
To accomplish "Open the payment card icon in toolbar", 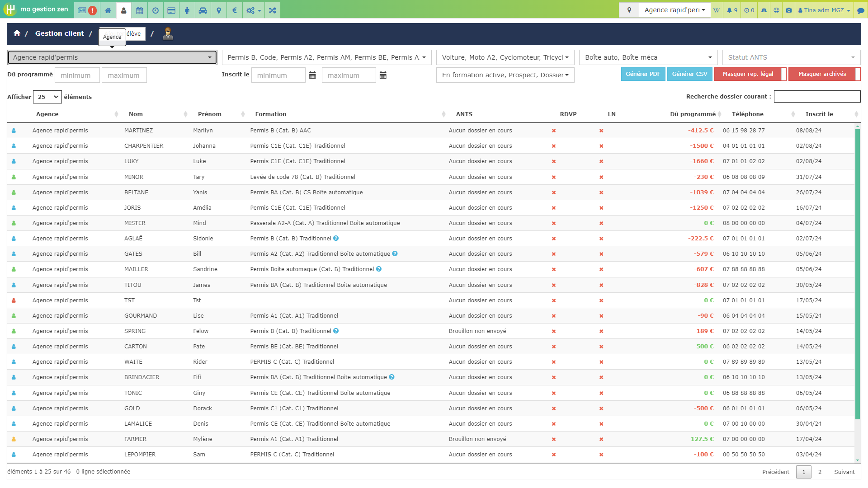I will click(x=171, y=10).
